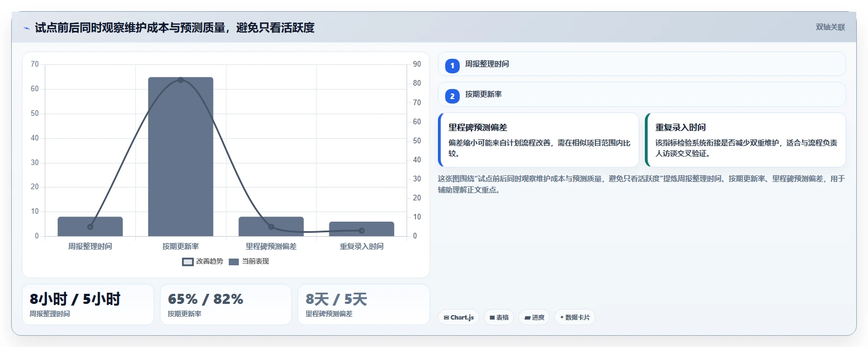Click the 8小时 / 5小时 stat value
Image resolution: width=868 pixels, height=347 pixels.
click(x=75, y=299)
